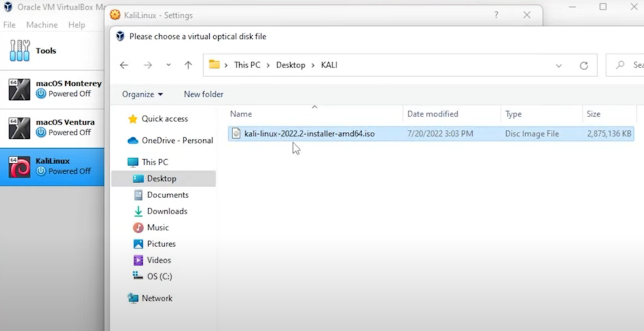The image size is (644, 331).
Task: Click the search magnifier icon
Action: (620, 65)
